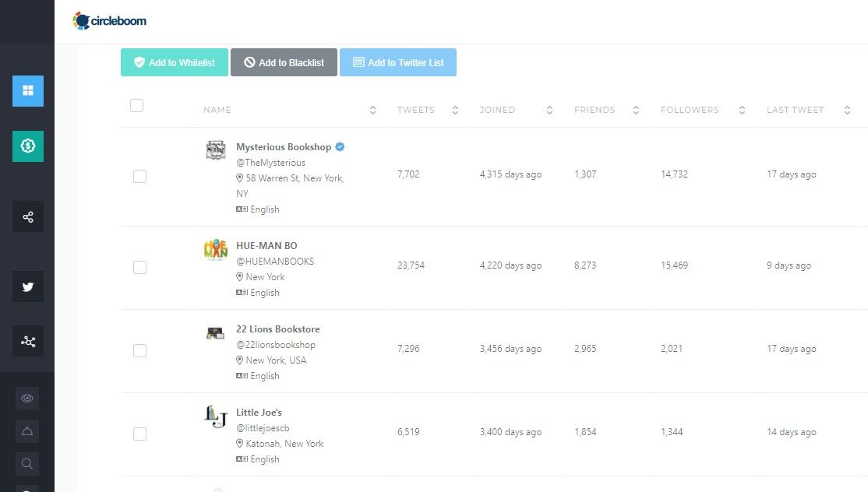The height and width of the screenshot is (492, 868).
Task: Click the 9 days ago last tweet
Action: click(789, 265)
